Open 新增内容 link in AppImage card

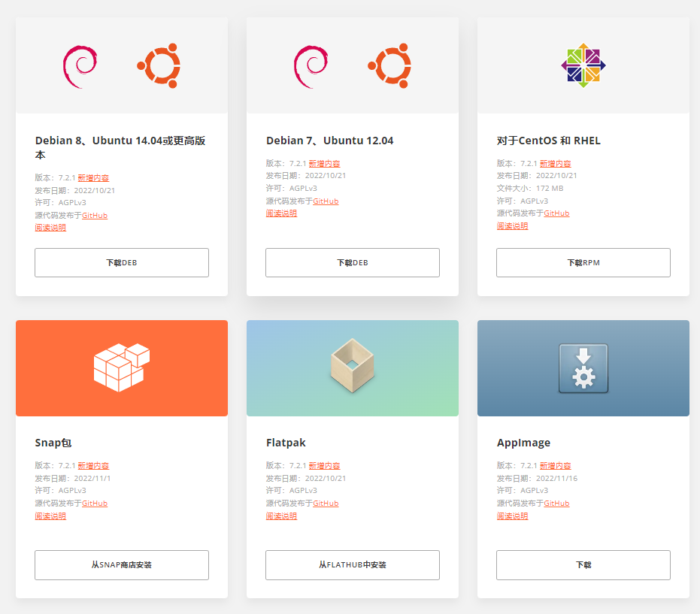click(556, 465)
